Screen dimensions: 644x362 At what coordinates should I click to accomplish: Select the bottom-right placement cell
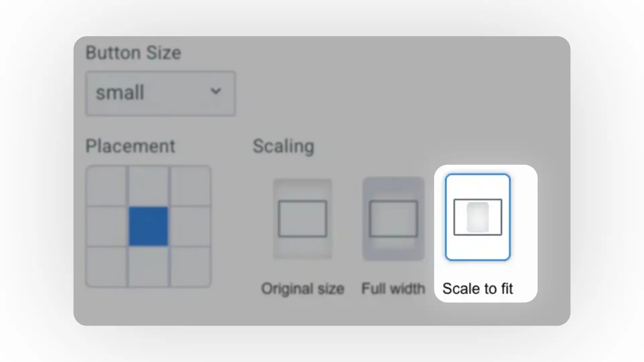(191, 266)
